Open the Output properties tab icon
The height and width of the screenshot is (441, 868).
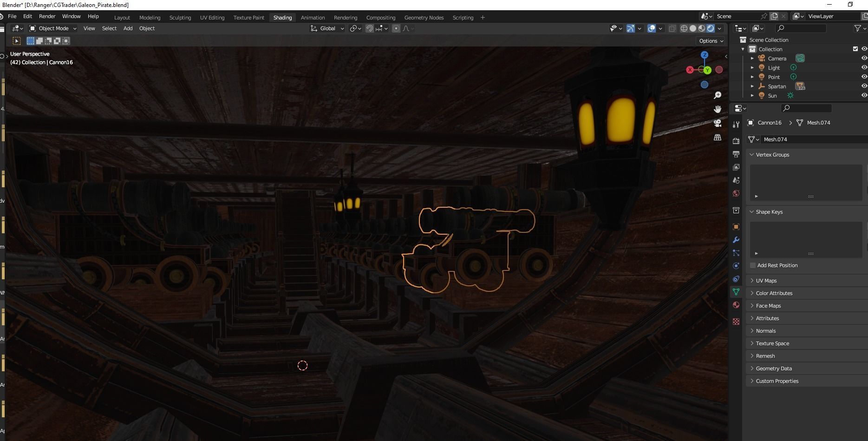point(736,154)
